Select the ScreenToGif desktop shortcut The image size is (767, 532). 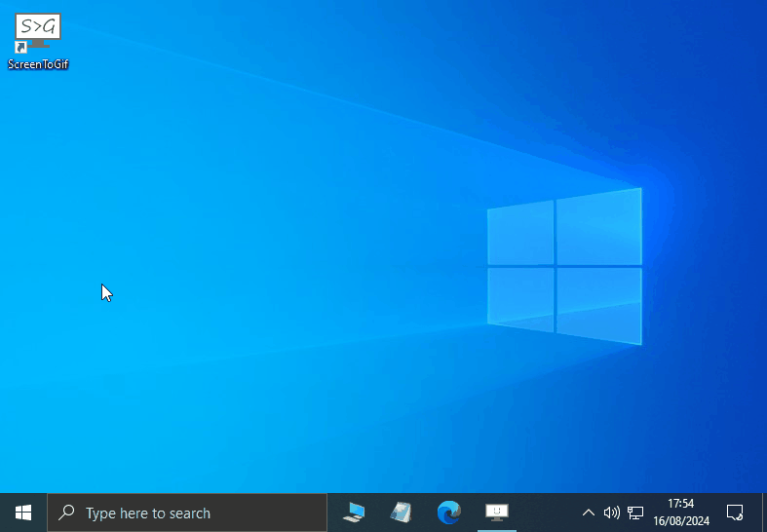[x=38, y=42]
